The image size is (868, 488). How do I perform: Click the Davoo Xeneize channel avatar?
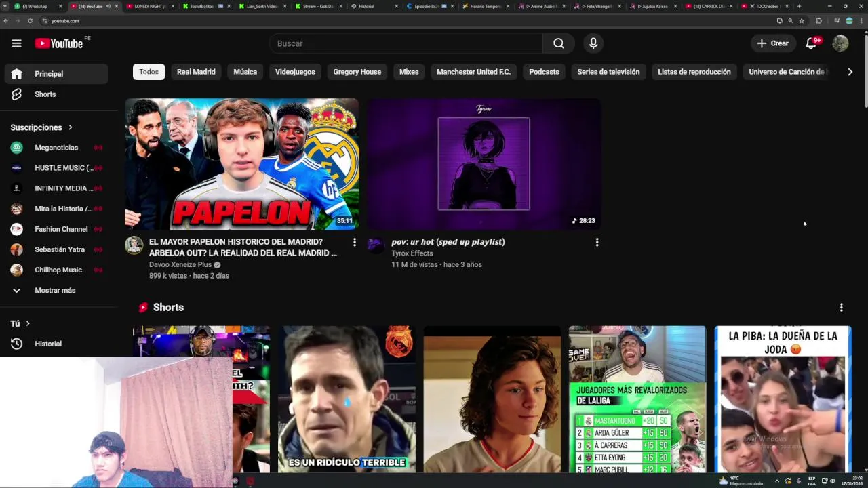pyautogui.click(x=134, y=245)
